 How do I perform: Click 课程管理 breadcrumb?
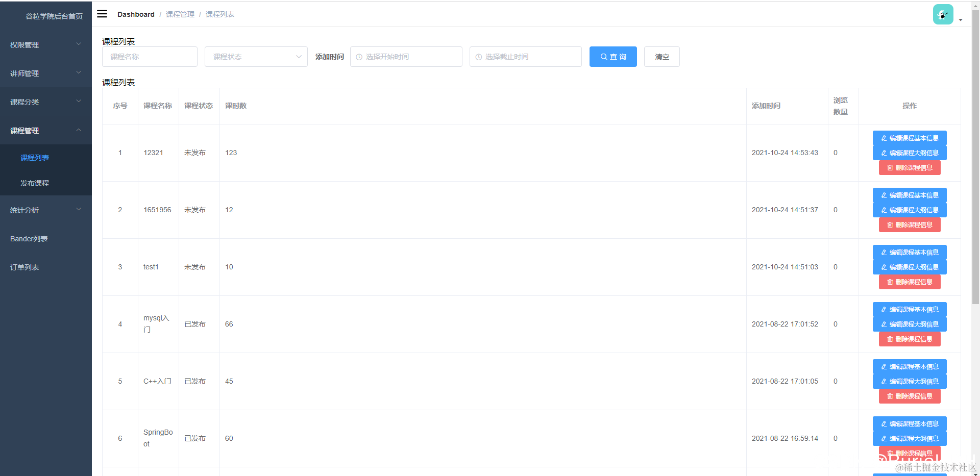(x=180, y=14)
